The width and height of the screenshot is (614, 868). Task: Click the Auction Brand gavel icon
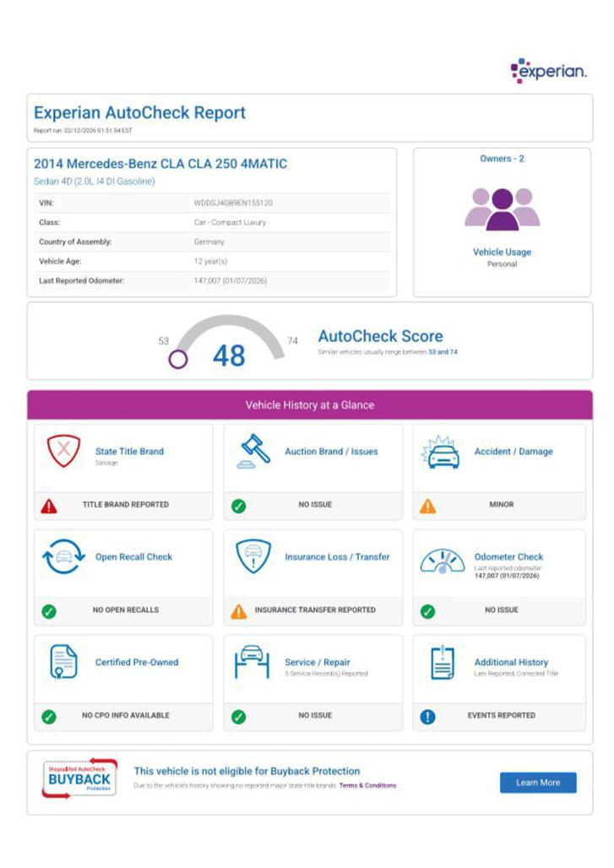coord(253,452)
